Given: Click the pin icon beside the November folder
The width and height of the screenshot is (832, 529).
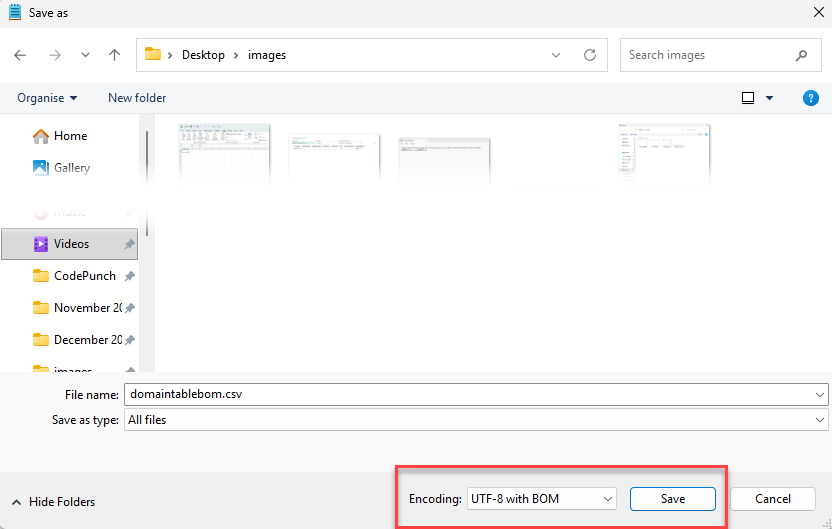Looking at the screenshot, I should [x=129, y=308].
